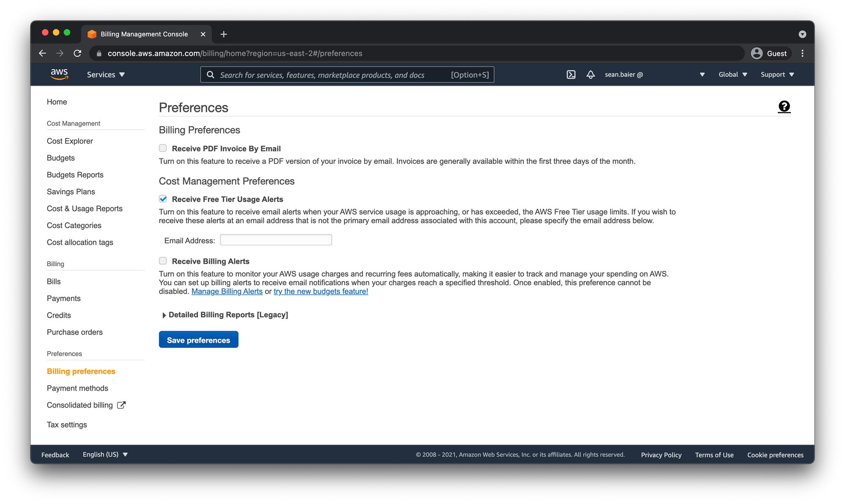Open Cost Explorer from sidebar
This screenshot has width=845, height=504.
70,140
